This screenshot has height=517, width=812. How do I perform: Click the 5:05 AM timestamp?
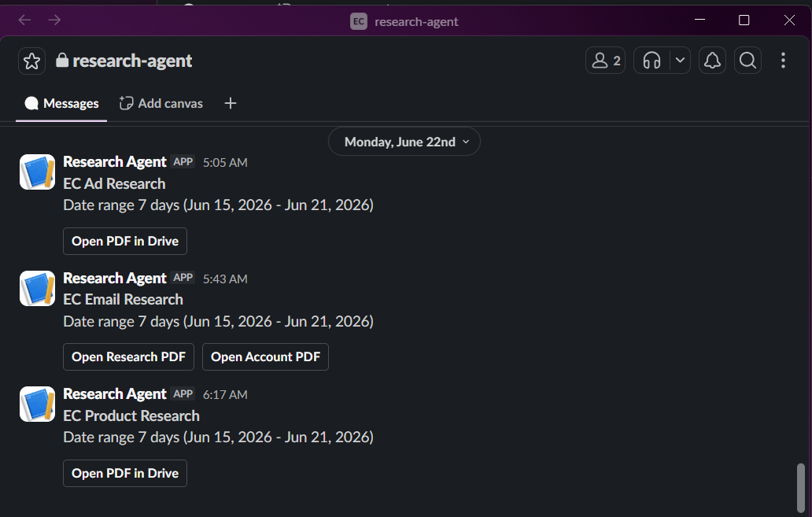coord(225,163)
